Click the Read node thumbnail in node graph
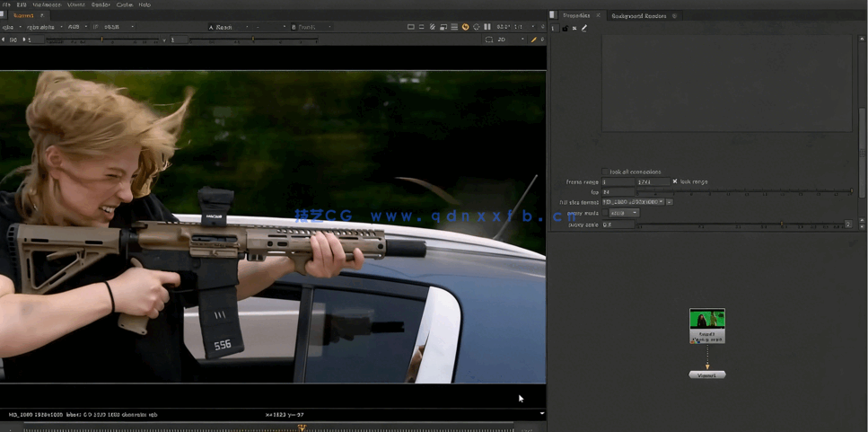 pos(706,319)
